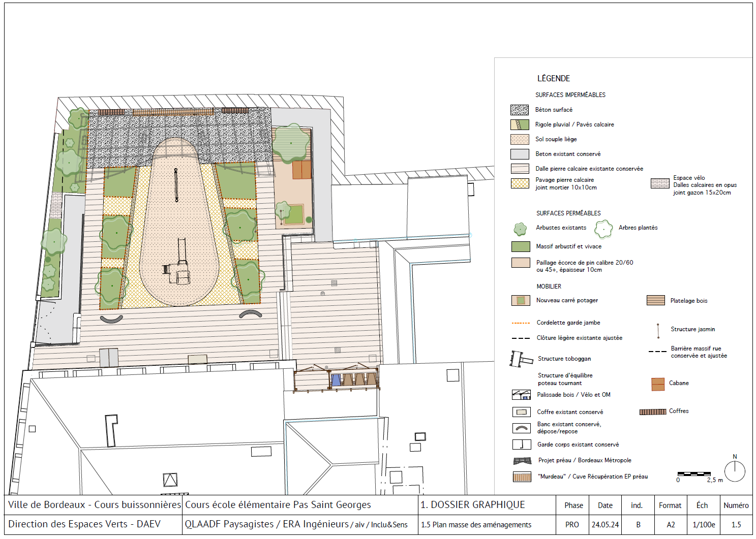Click the scale bar labeled 2,5 m

coord(693,474)
